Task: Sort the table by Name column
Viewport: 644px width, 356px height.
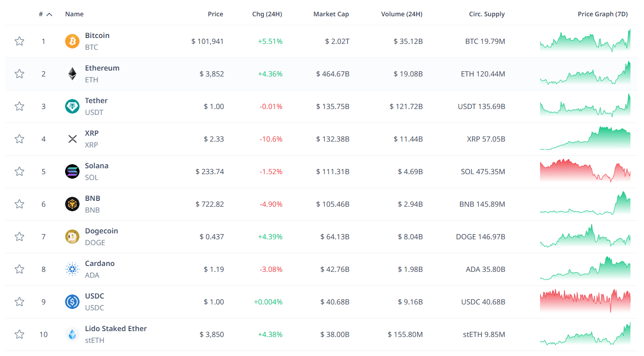Action: click(x=74, y=14)
